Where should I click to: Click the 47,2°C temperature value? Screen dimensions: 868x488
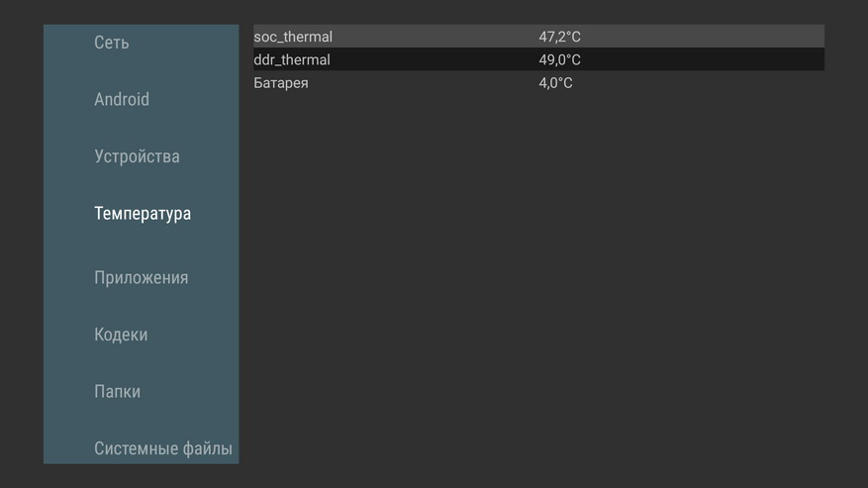pos(559,37)
